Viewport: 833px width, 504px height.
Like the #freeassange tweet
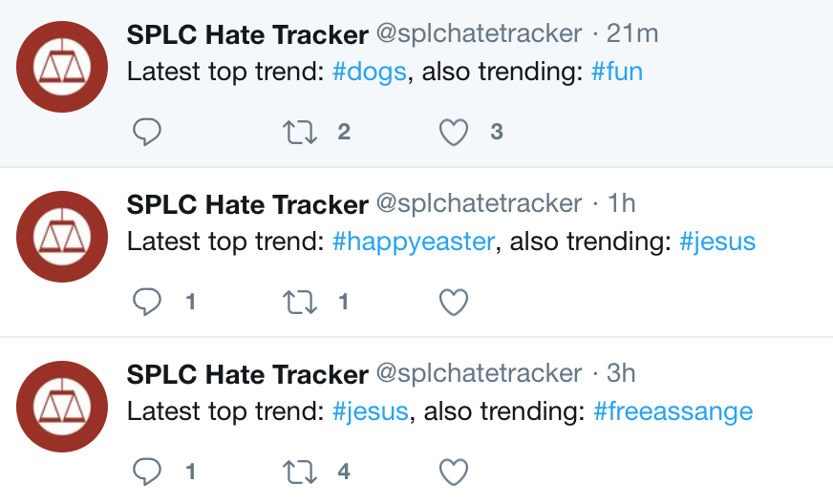(x=453, y=472)
